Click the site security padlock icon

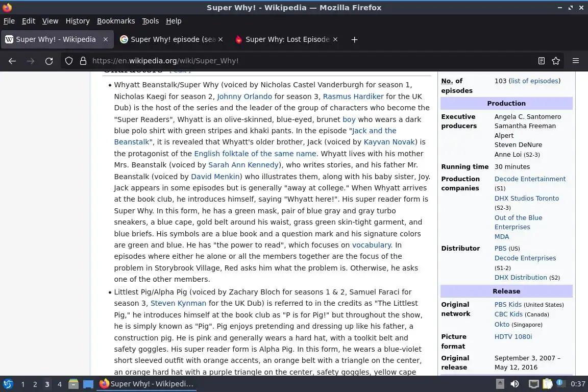(83, 61)
